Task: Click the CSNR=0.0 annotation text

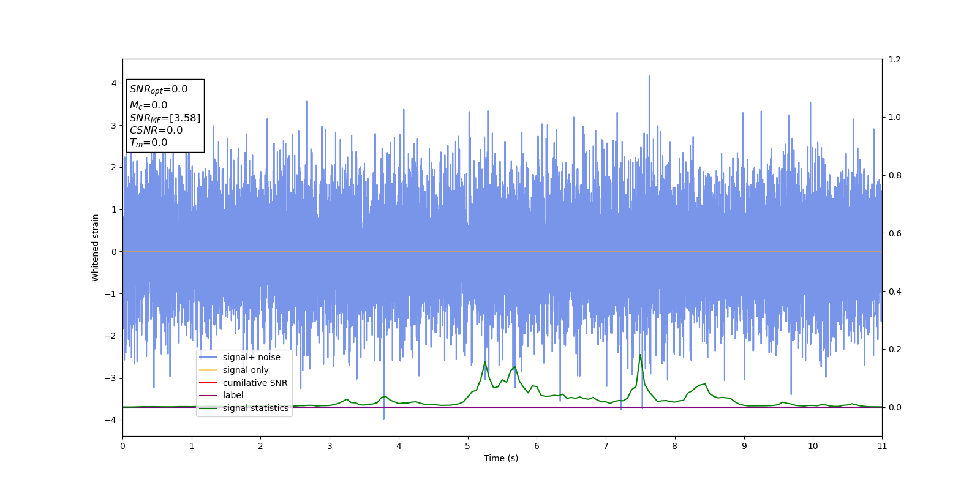Action: (156, 130)
